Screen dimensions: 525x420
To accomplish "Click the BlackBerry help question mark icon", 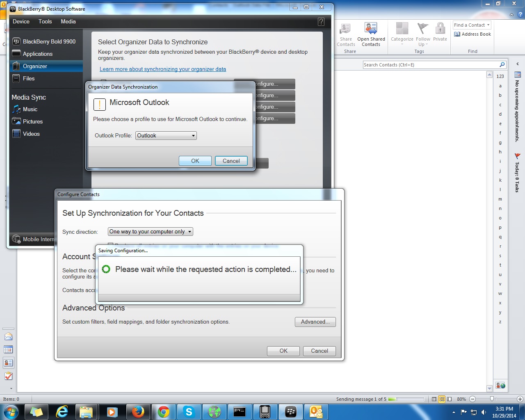I will (321, 22).
